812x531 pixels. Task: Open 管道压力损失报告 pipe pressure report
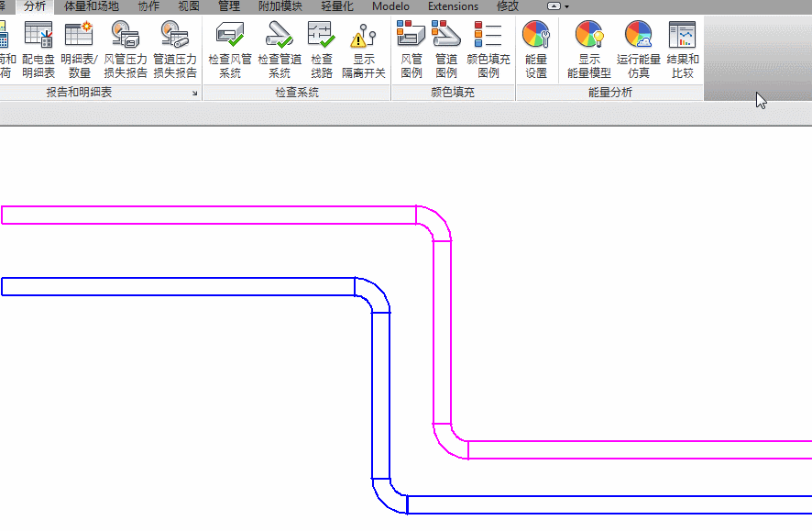(175, 50)
